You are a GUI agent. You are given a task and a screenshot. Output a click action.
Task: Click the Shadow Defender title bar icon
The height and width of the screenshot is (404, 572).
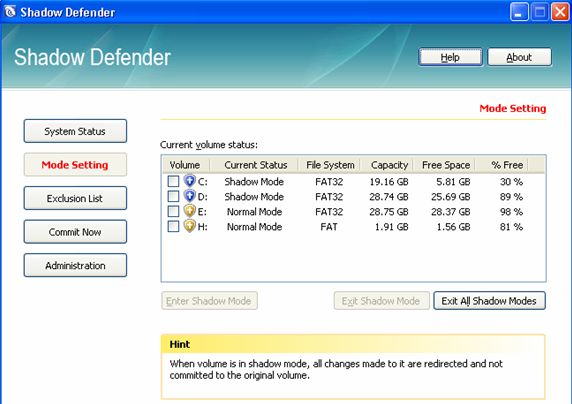10,11
